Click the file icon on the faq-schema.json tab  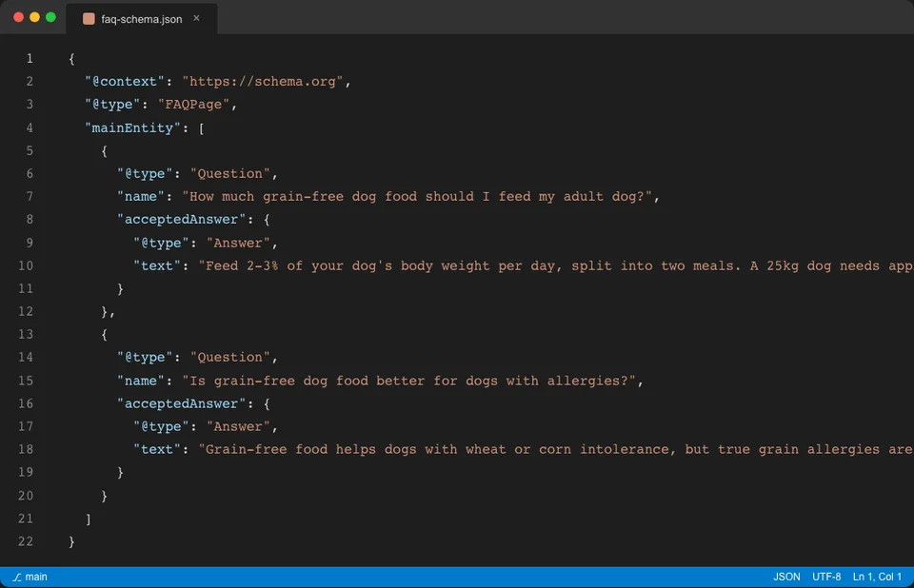pos(89,17)
